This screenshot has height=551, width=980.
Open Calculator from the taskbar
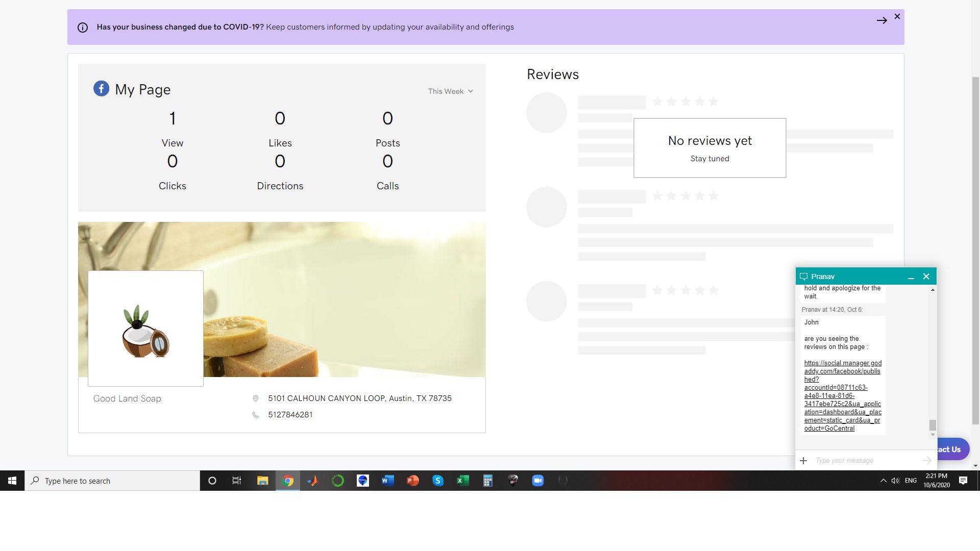[488, 481]
